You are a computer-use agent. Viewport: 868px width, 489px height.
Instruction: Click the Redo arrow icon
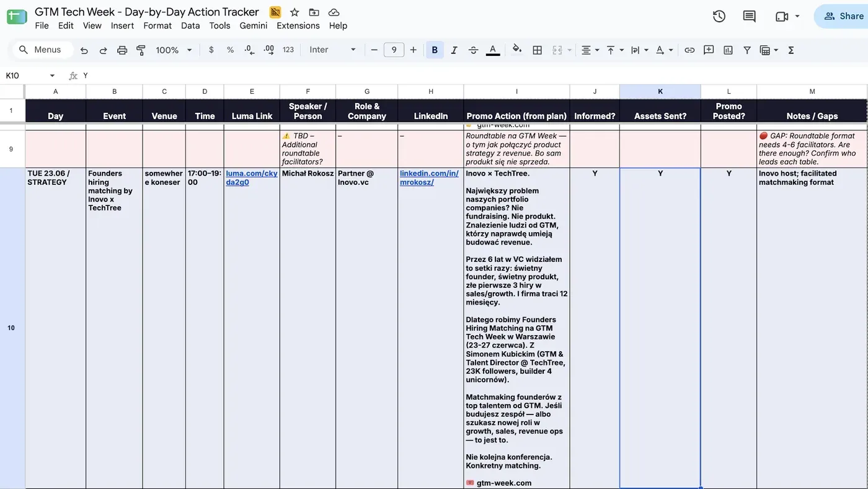pos(103,50)
